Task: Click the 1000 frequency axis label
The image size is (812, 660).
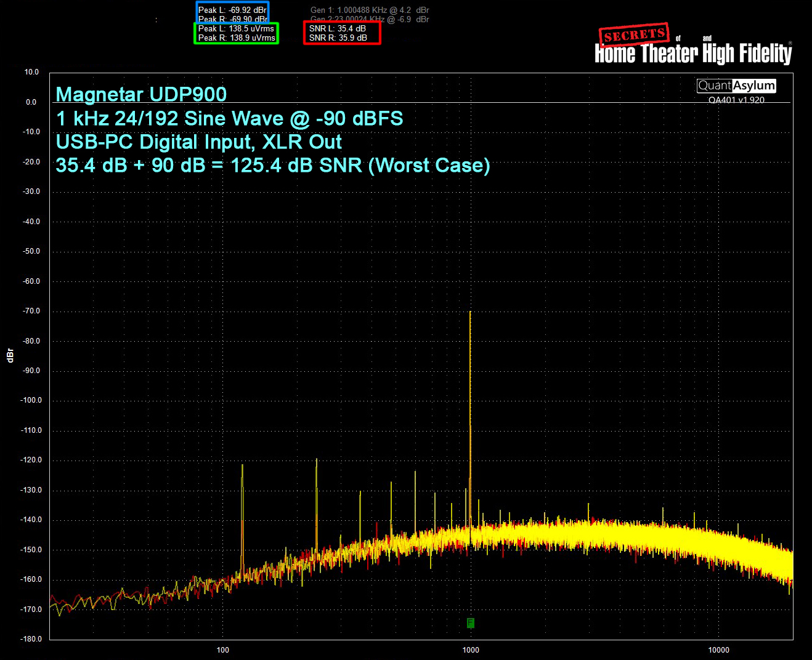Action: pos(471,650)
